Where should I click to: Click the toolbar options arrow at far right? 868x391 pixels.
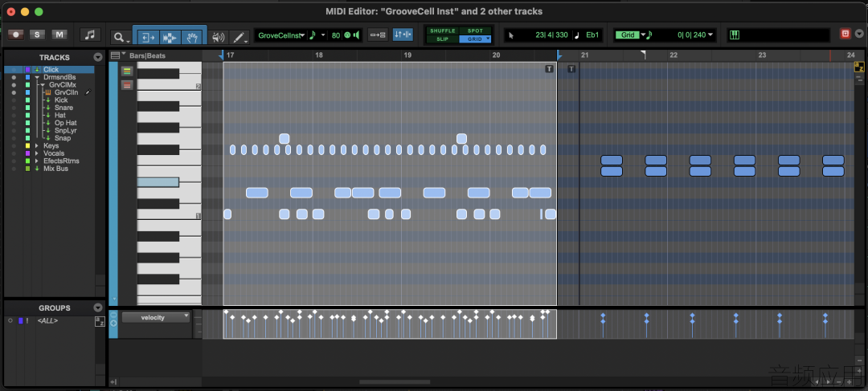(x=860, y=35)
